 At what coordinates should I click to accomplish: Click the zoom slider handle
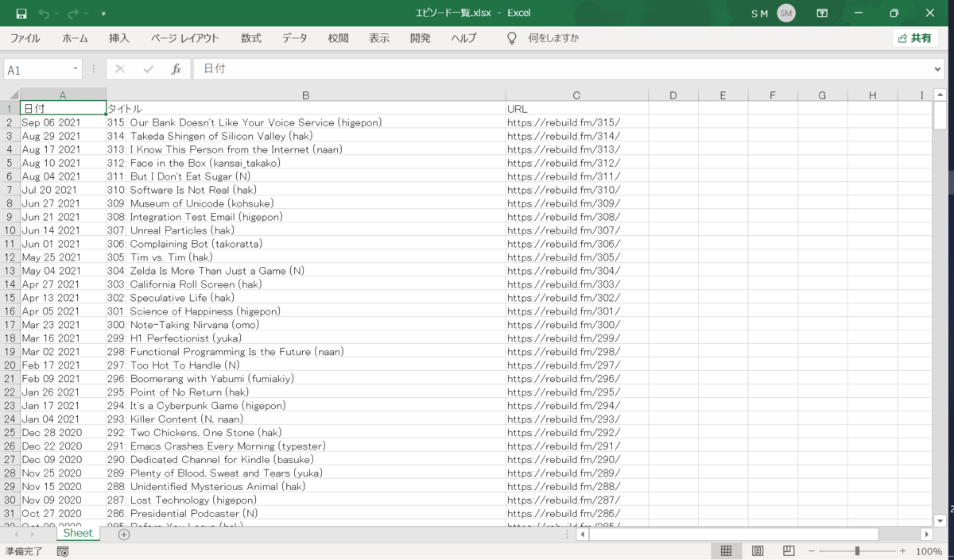pos(857,551)
